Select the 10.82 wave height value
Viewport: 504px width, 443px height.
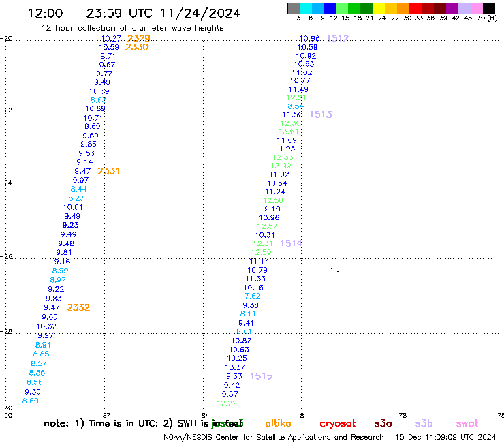[x=241, y=341]
